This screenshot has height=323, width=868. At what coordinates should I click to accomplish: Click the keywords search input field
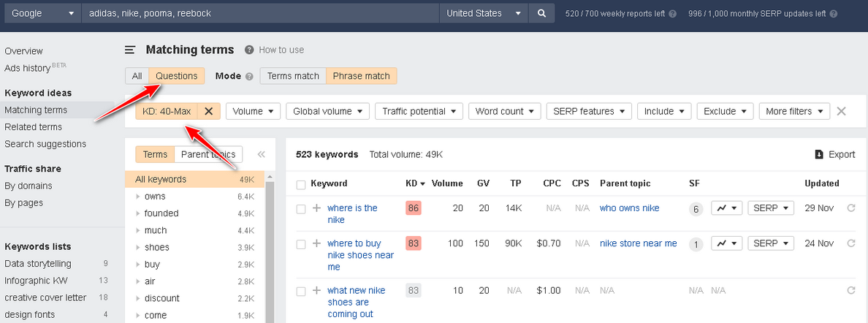[260, 13]
